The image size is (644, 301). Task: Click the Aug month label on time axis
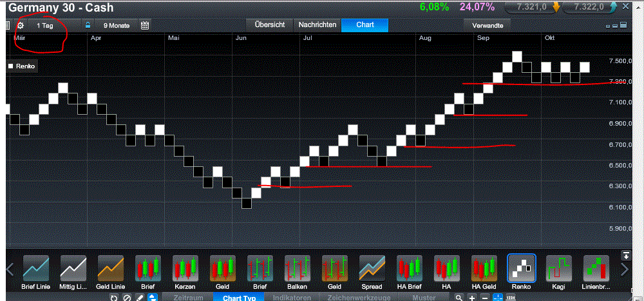click(x=425, y=38)
